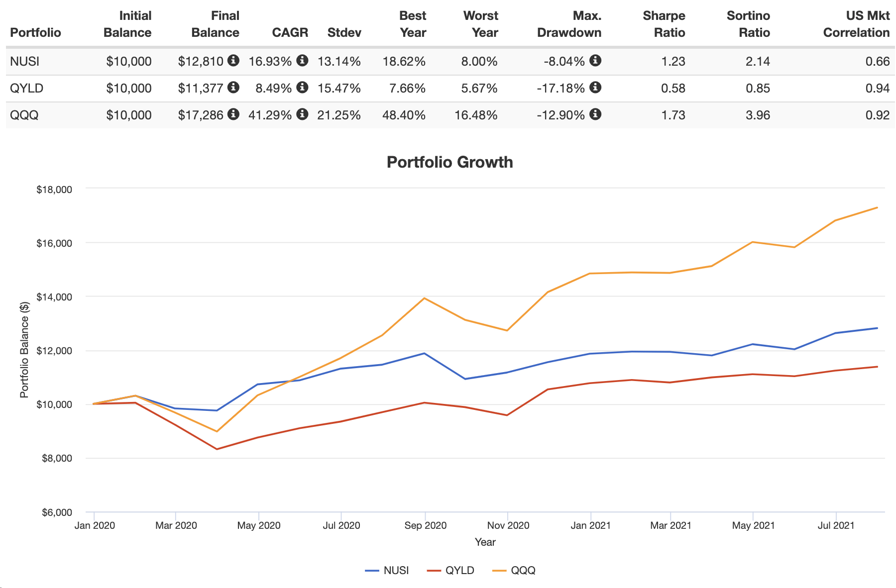
Task: Click NUSI market correlation 0.66
Action: click(878, 62)
